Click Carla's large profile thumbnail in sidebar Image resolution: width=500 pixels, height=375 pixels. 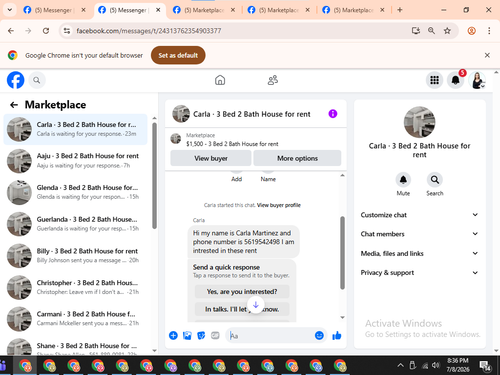coord(419,122)
